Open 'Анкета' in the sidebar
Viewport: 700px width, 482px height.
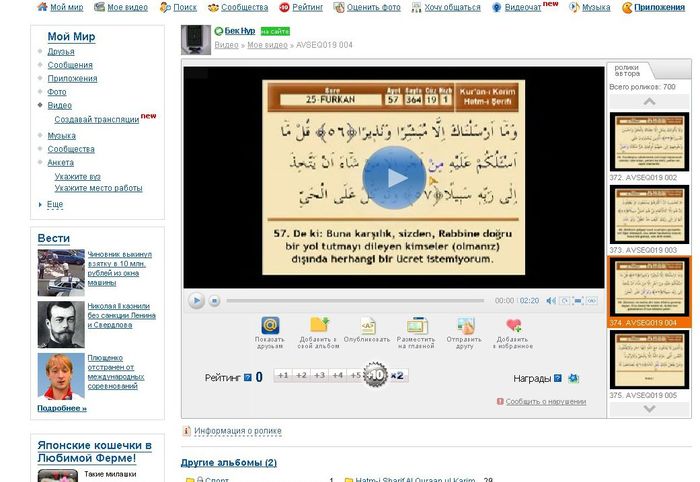[61, 162]
